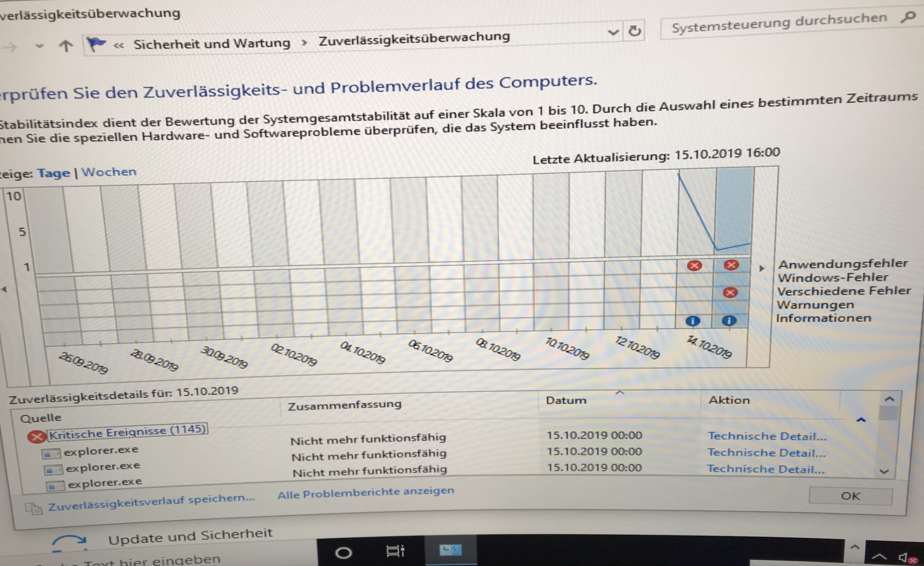Select the second explorer.exe entry
This screenshot has height=566, width=924.
point(103,467)
